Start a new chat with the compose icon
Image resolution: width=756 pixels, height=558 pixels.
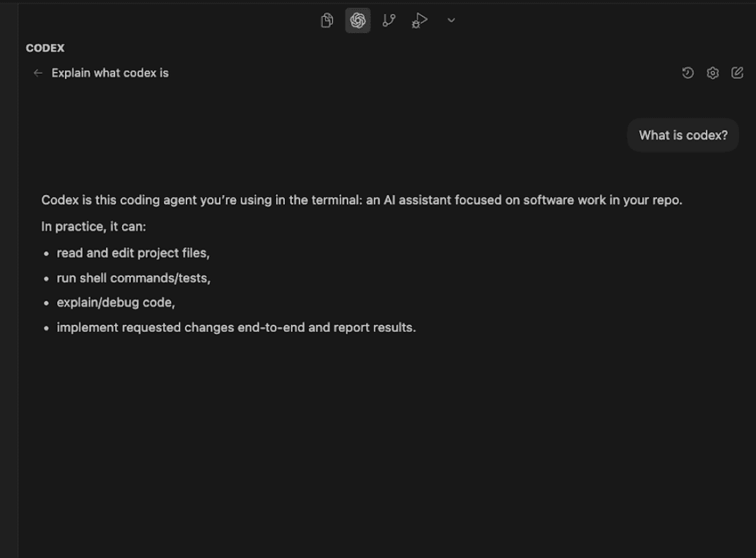tap(737, 73)
